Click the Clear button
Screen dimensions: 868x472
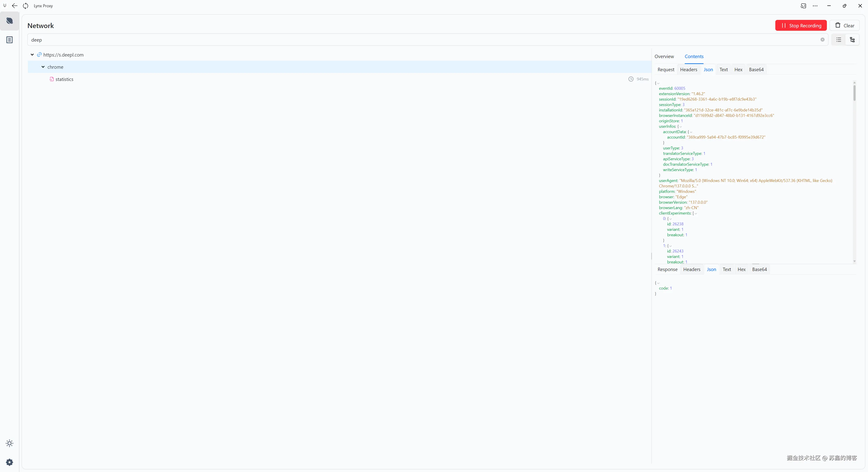click(x=844, y=25)
